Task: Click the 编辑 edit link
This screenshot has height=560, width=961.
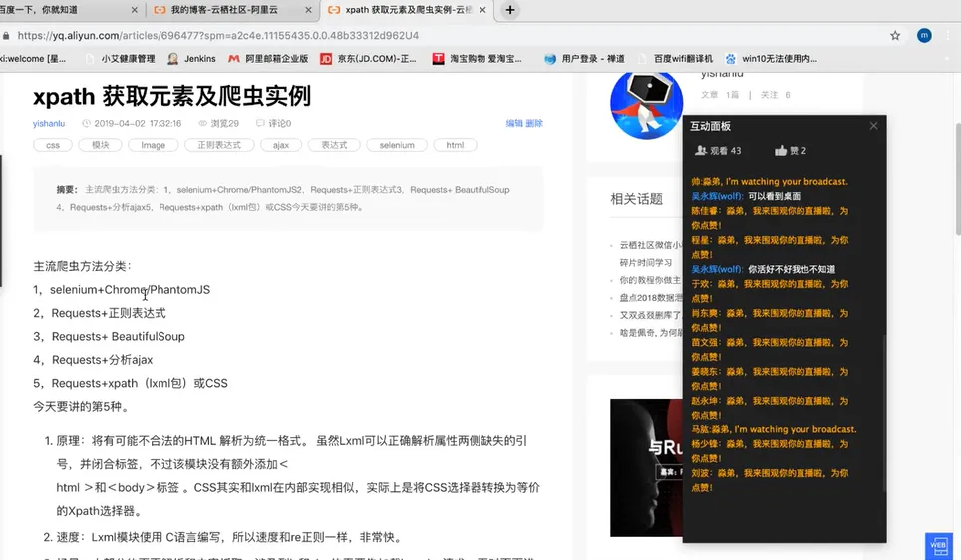Action: (x=514, y=123)
